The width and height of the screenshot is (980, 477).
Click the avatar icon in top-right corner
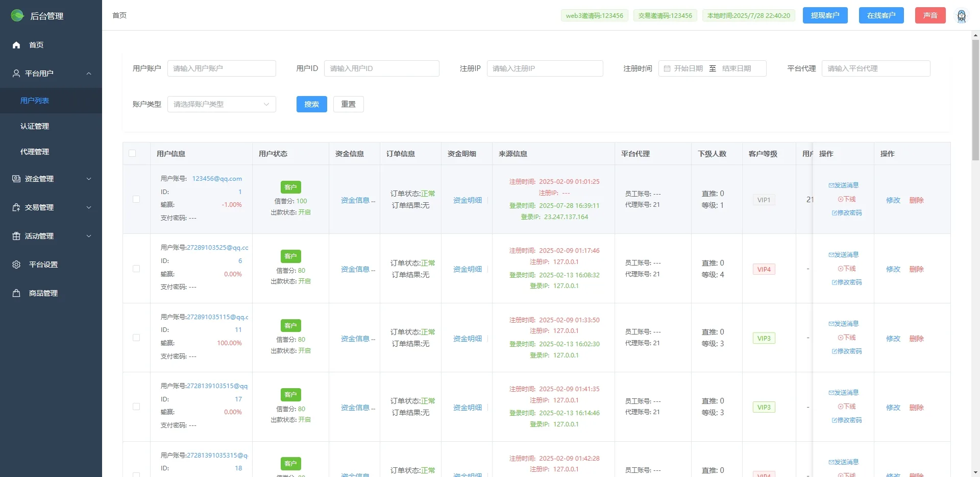[962, 15]
